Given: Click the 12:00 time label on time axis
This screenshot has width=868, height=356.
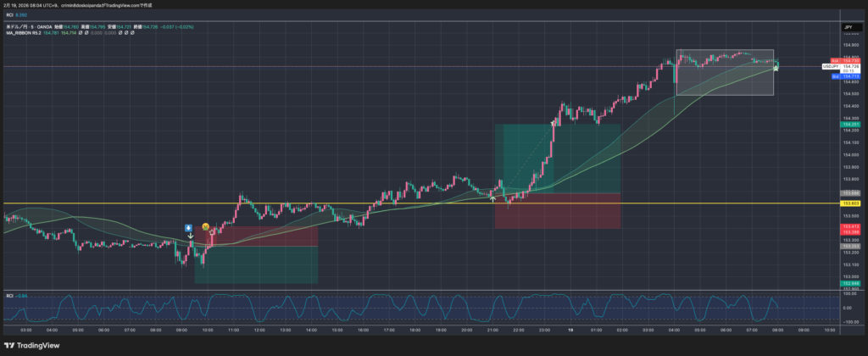Looking at the screenshot, I should pyautogui.click(x=259, y=329).
